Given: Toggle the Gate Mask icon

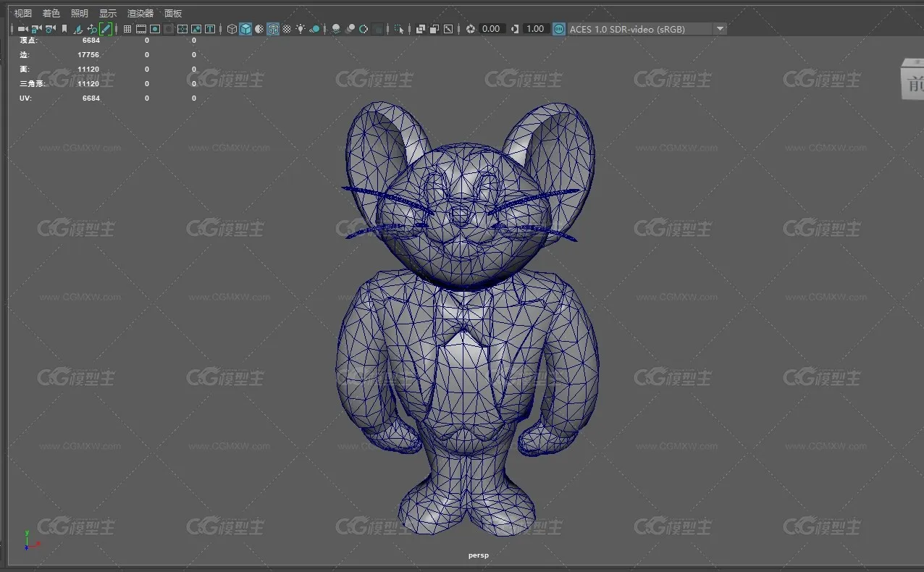Looking at the screenshot, I should tap(168, 29).
